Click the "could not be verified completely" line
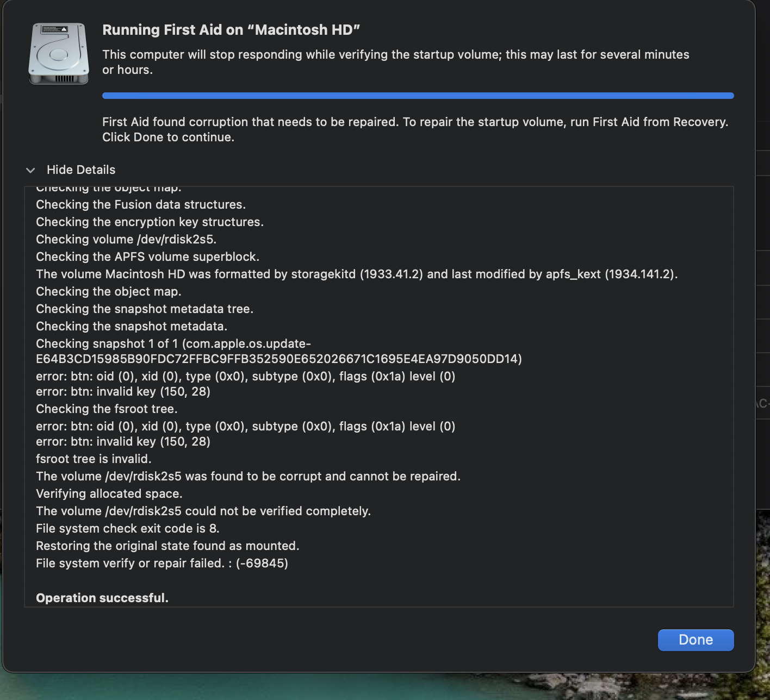Viewport: 770px width, 700px height. click(203, 511)
